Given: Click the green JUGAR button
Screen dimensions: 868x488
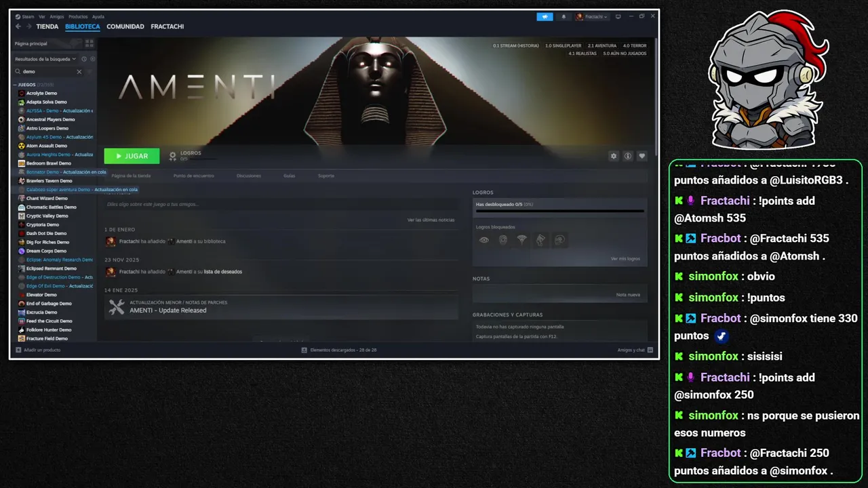Looking at the screenshot, I should [132, 156].
